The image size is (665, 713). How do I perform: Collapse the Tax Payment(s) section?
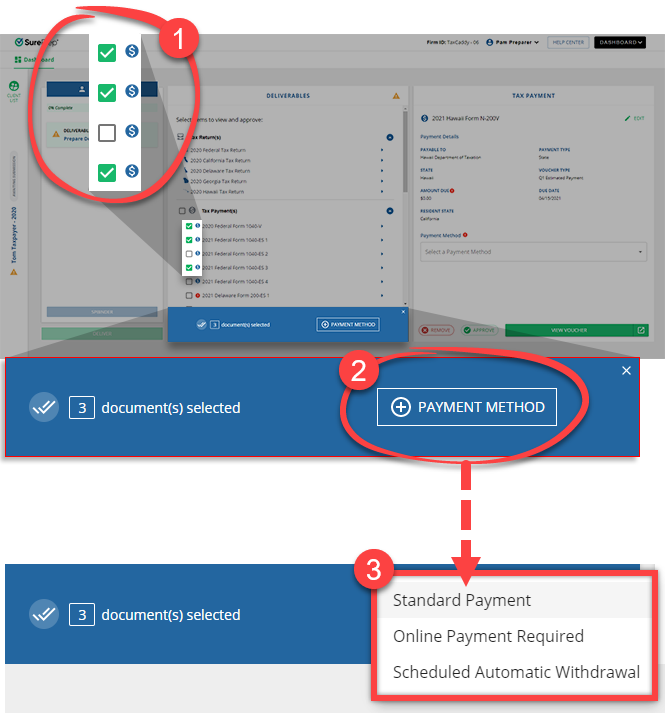click(x=390, y=211)
